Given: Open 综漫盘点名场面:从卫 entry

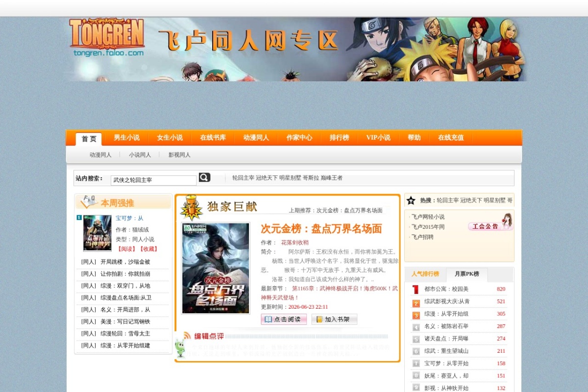Looking at the screenshot, I should (x=126, y=298).
